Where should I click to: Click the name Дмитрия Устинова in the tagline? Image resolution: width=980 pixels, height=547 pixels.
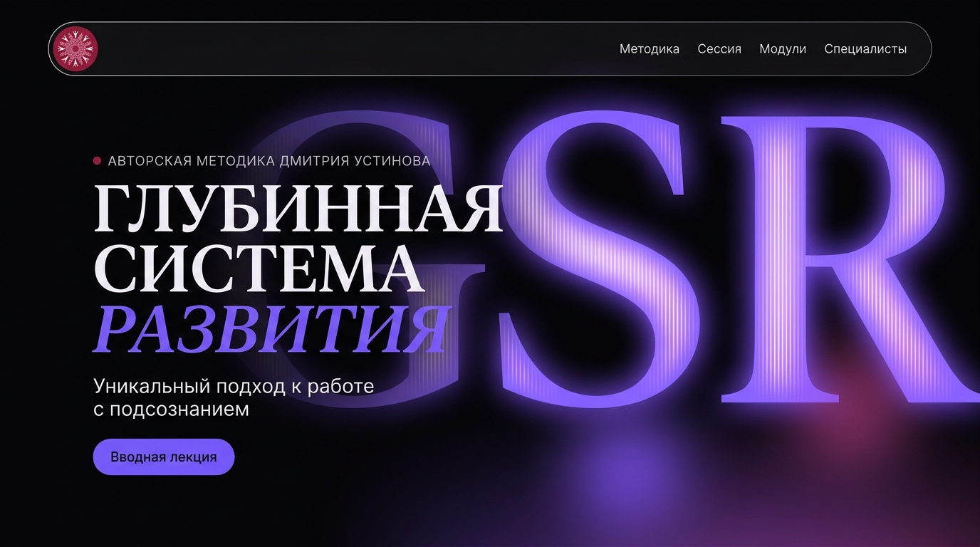[x=355, y=161]
